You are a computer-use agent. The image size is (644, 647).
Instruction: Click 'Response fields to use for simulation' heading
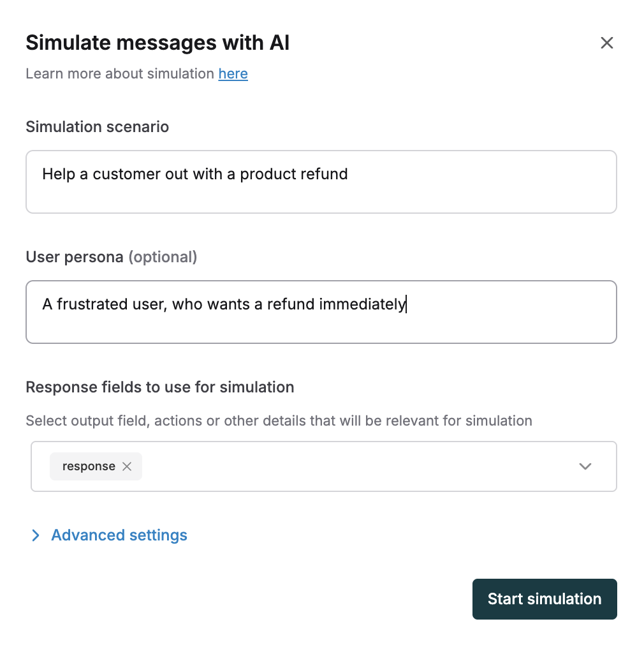pyautogui.click(x=160, y=387)
